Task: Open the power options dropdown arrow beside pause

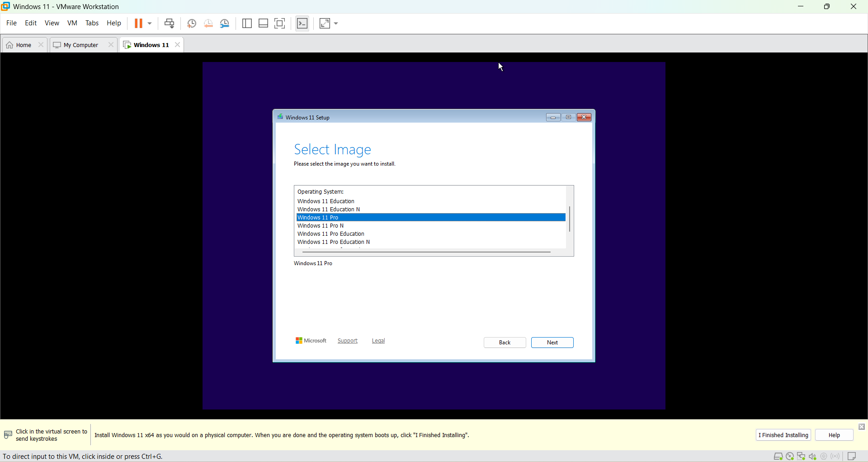Action: point(150,24)
